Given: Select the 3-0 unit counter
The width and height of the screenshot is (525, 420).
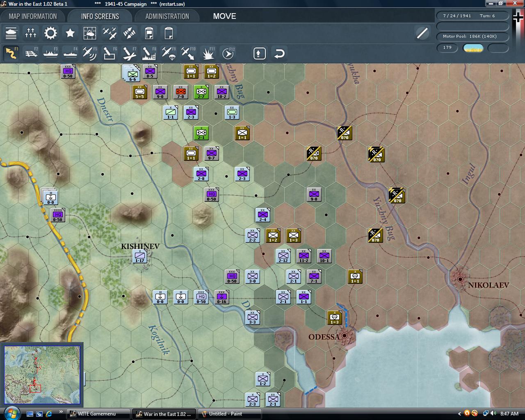Looking at the screenshot, I should click(252, 276).
